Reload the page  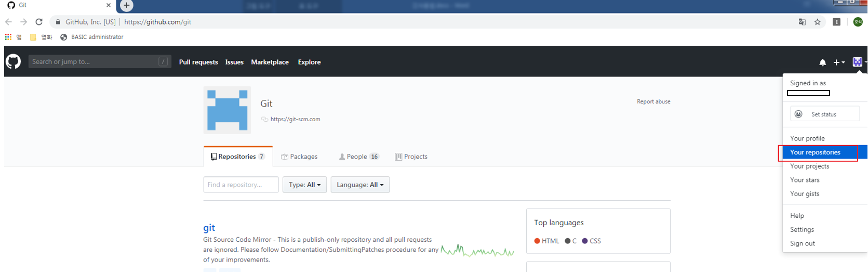(x=39, y=22)
